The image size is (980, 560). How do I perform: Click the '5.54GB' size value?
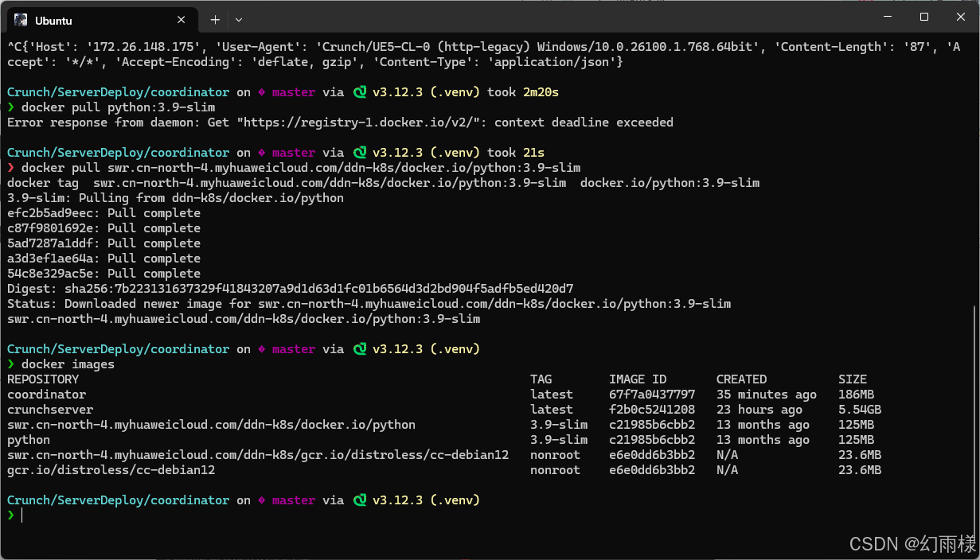[860, 410]
